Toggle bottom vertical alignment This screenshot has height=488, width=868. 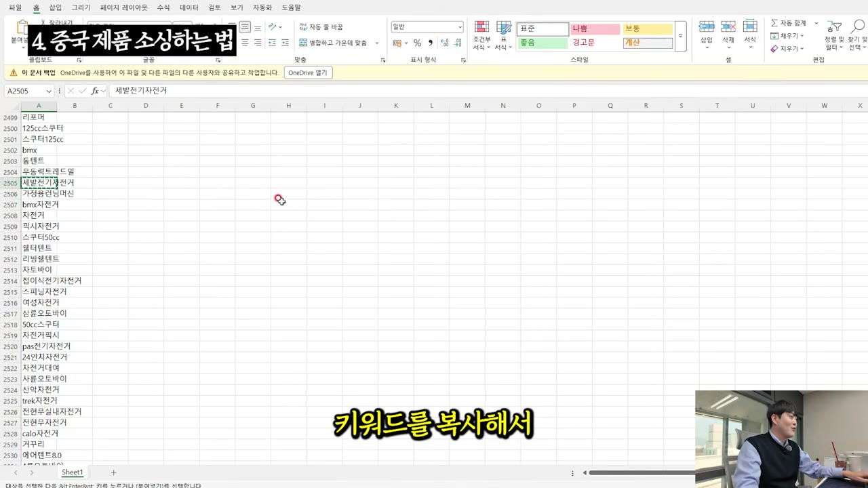coord(258,27)
